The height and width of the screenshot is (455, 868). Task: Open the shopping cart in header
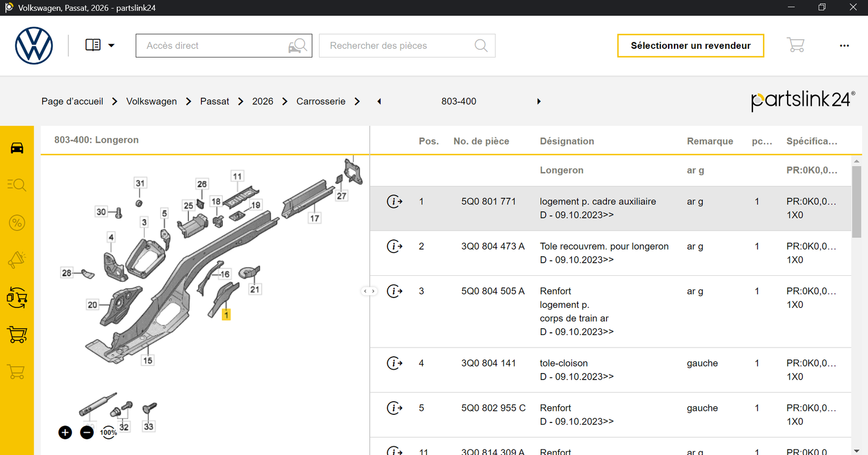click(x=796, y=45)
